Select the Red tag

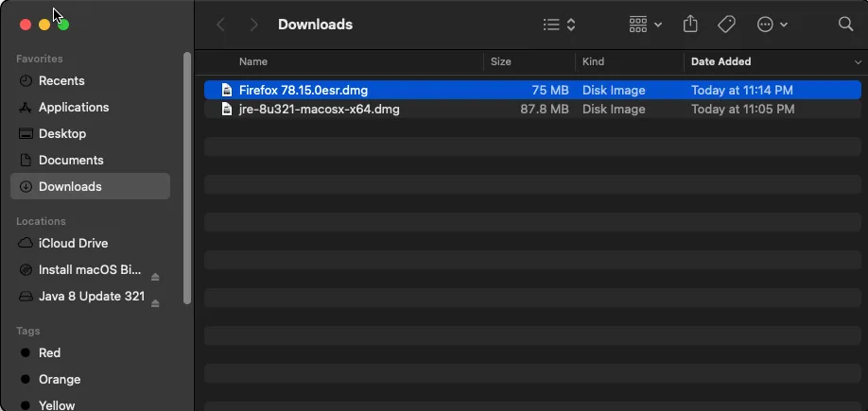tap(90, 353)
